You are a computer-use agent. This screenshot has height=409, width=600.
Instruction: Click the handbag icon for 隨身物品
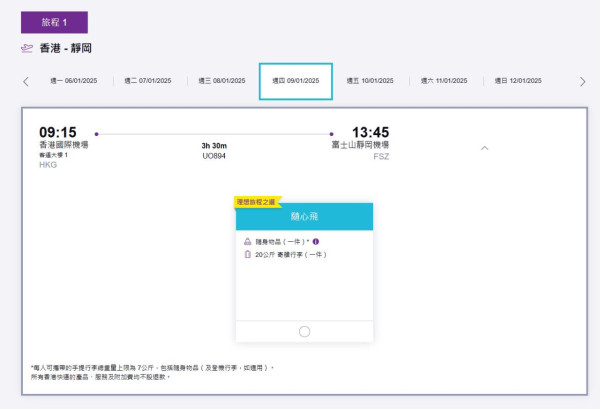click(x=248, y=241)
